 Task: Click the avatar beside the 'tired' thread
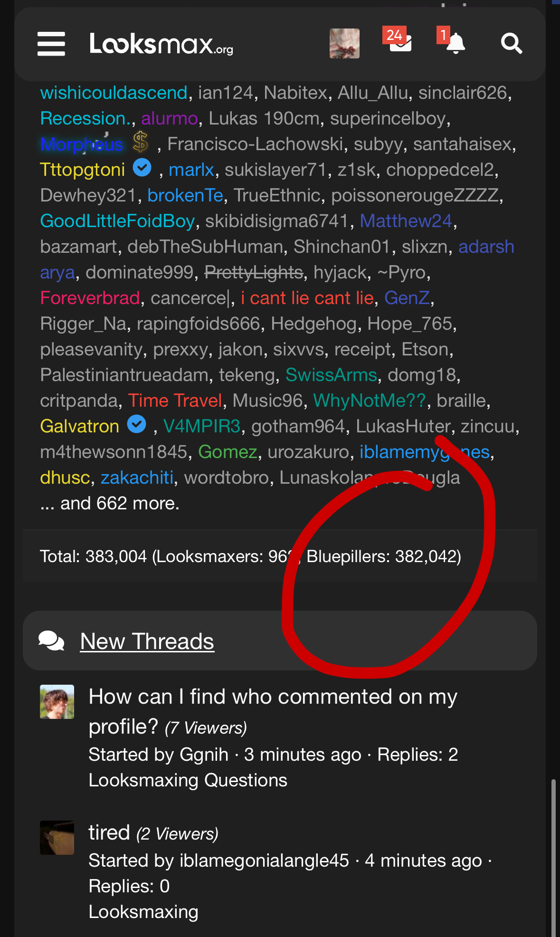(57, 838)
